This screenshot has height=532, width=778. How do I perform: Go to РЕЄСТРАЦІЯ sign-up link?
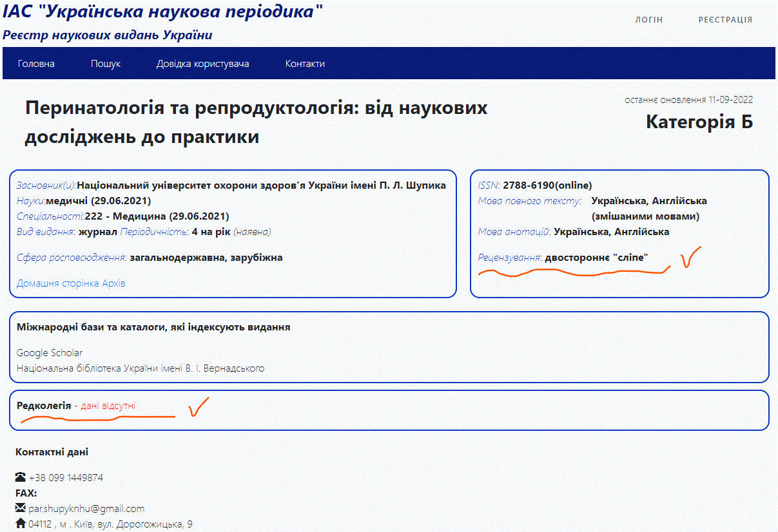tap(726, 20)
